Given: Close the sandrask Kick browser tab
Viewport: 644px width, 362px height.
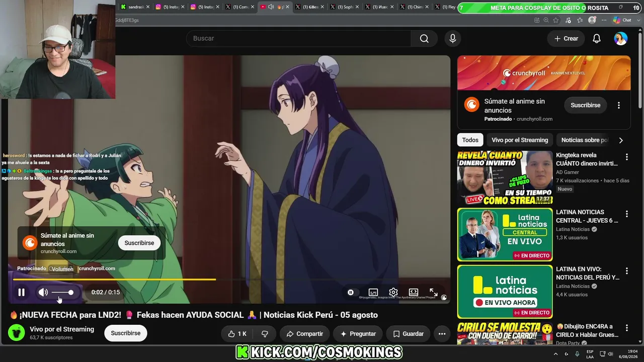Looking at the screenshot, I should (x=148, y=7).
